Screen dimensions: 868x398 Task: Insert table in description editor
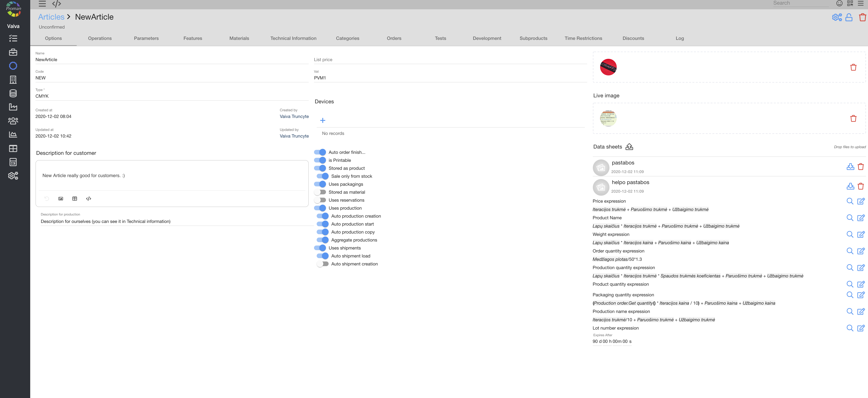(x=75, y=199)
